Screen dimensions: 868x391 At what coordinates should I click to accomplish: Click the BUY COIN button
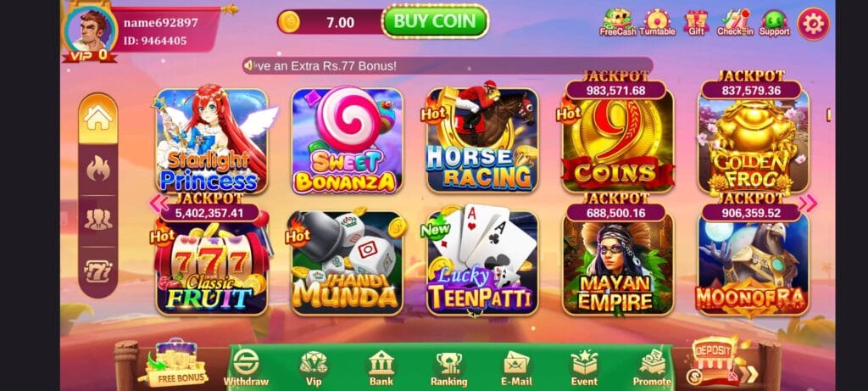pyautogui.click(x=435, y=21)
